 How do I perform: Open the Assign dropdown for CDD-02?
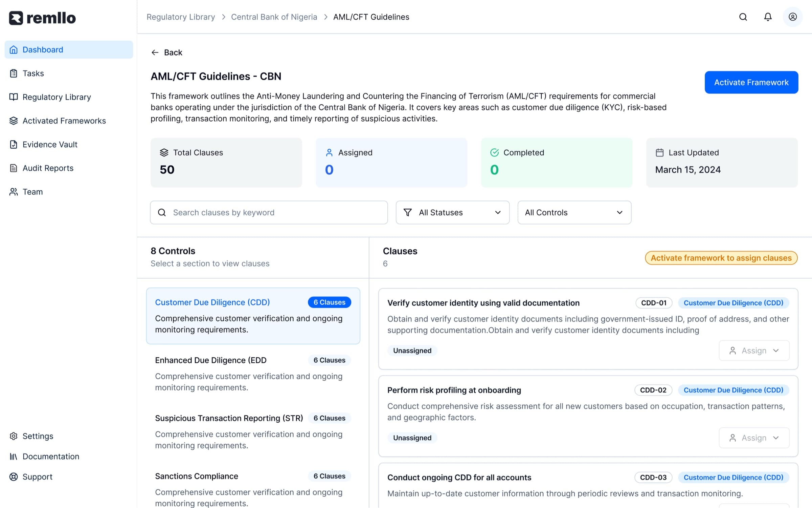[x=754, y=438]
